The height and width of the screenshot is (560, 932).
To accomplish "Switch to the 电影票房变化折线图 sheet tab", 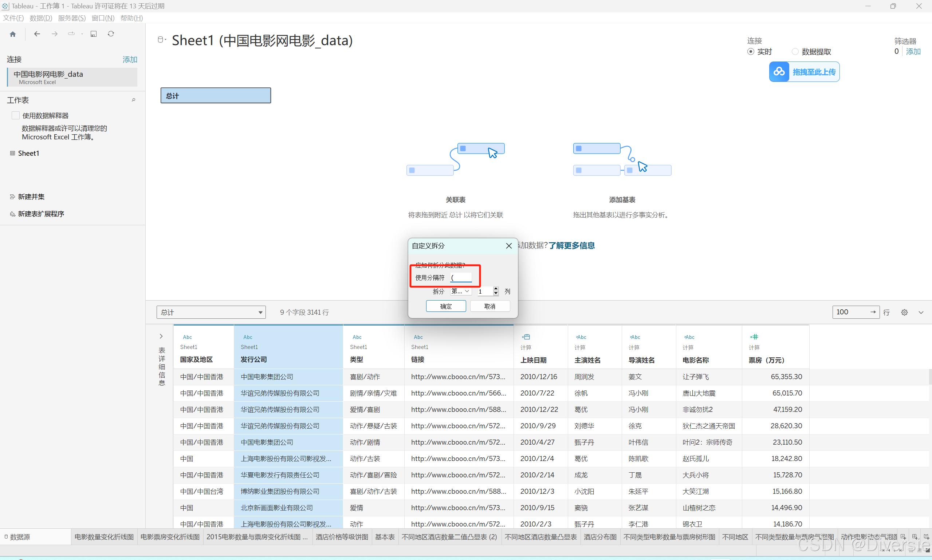I will coord(170,537).
